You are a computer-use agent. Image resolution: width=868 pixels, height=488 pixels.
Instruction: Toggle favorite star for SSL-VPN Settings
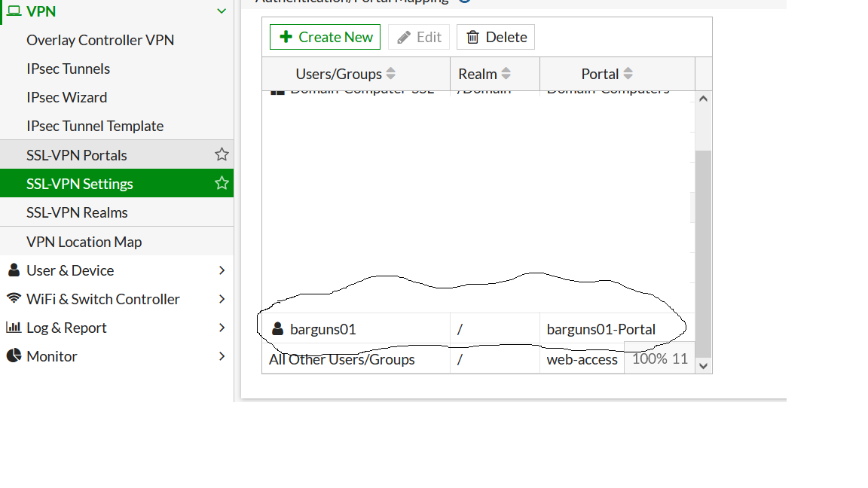(222, 183)
